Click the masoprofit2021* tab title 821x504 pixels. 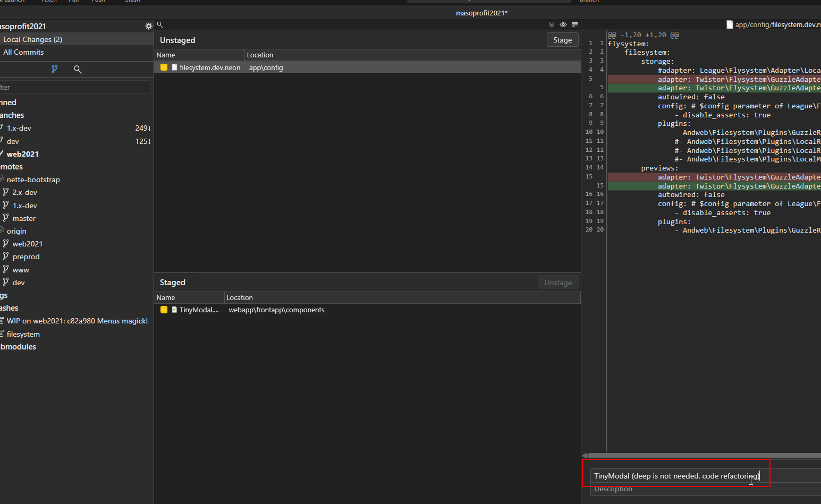(x=481, y=13)
